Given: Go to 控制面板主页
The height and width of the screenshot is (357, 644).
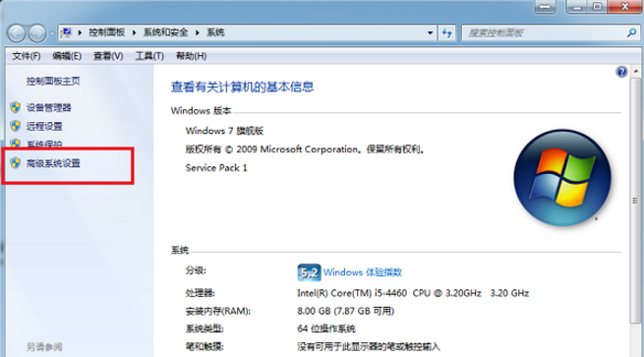Looking at the screenshot, I should pyautogui.click(x=53, y=81).
